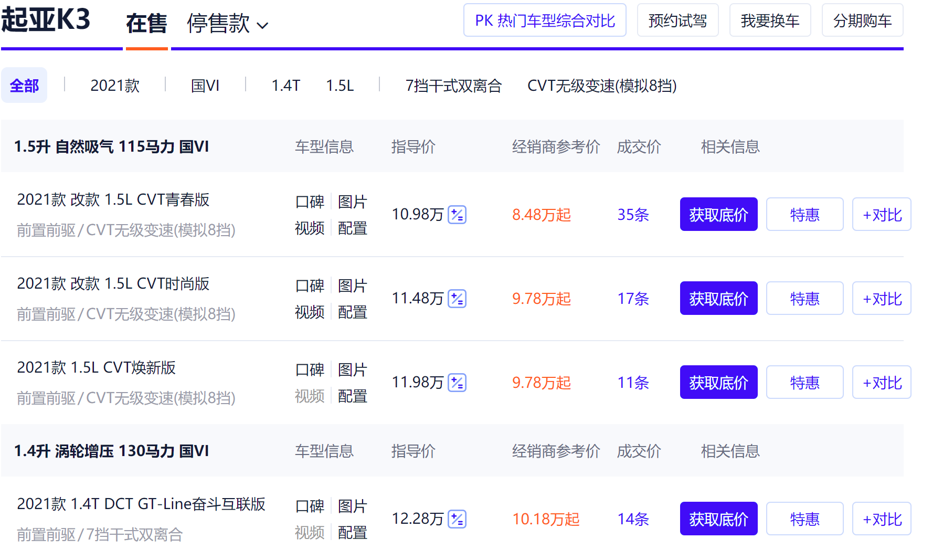Viewport: 943px width, 560px height.
Task: Open 口碑 for GT-Line奋斗互联版
Action: tap(310, 506)
